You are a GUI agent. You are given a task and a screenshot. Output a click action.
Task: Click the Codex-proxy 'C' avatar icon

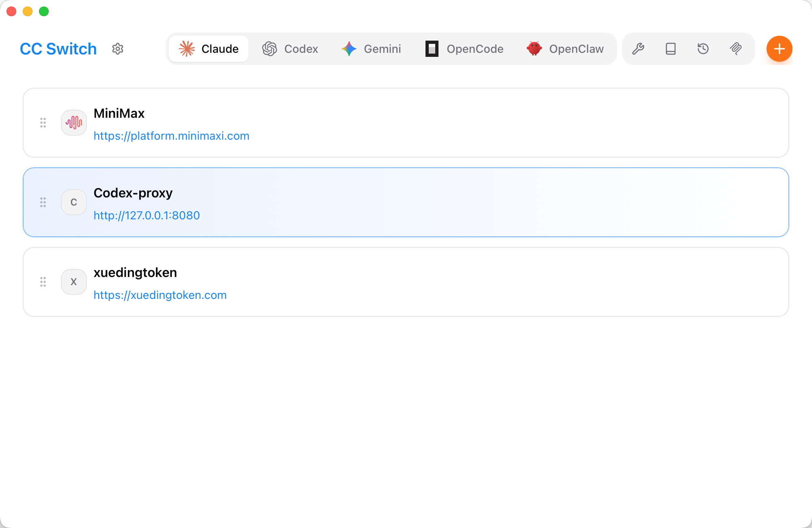[74, 202]
